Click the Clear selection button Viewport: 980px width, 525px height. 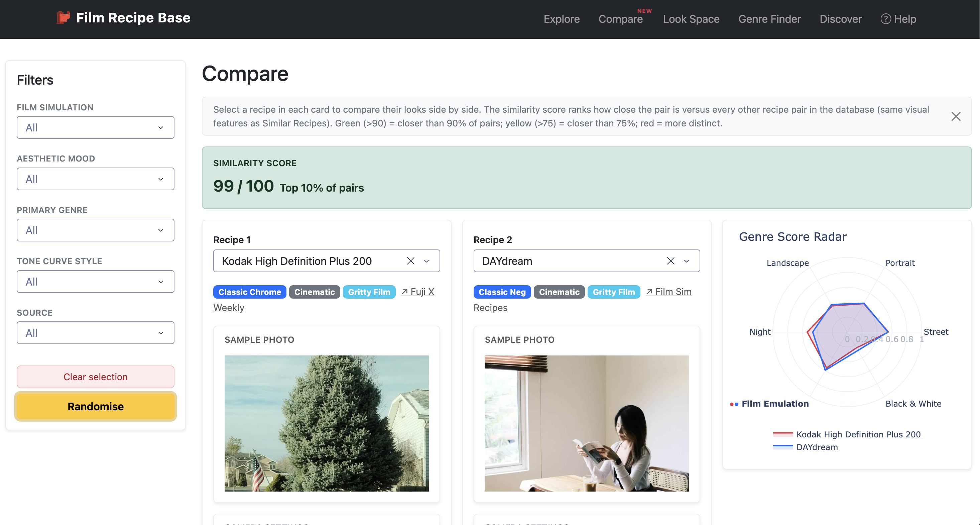coord(96,377)
